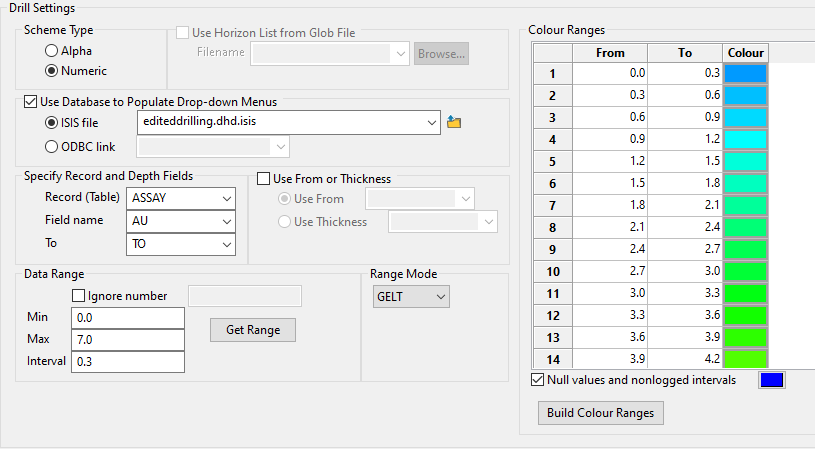This screenshot has width=815, height=449.
Task: Open the Field name AU dropdown
Action: pos(227,220)
